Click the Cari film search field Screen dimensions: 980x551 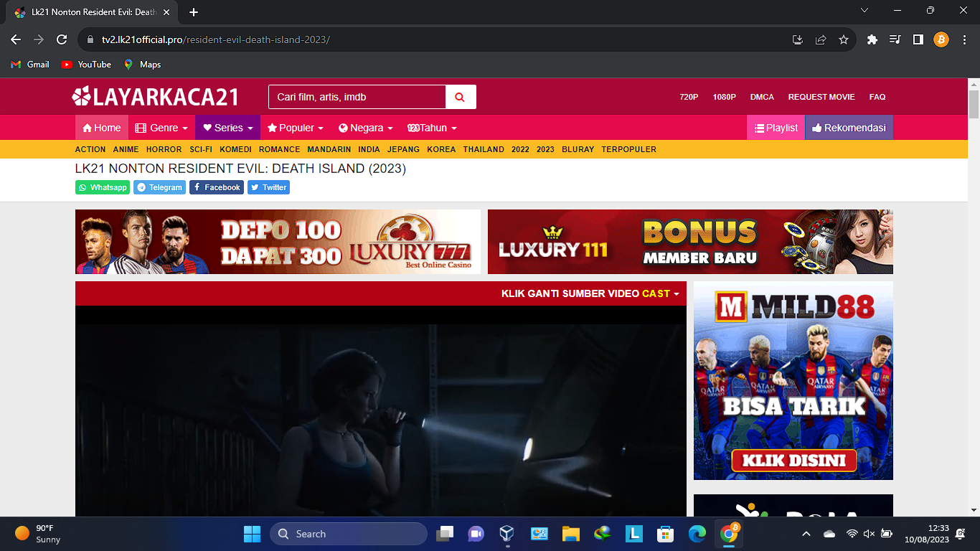click(x=357, y=97)
